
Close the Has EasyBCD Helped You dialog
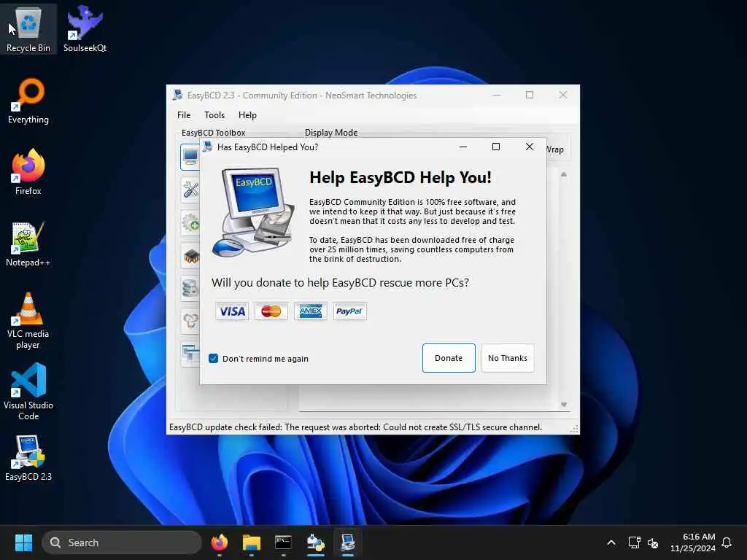coord(530,147)
